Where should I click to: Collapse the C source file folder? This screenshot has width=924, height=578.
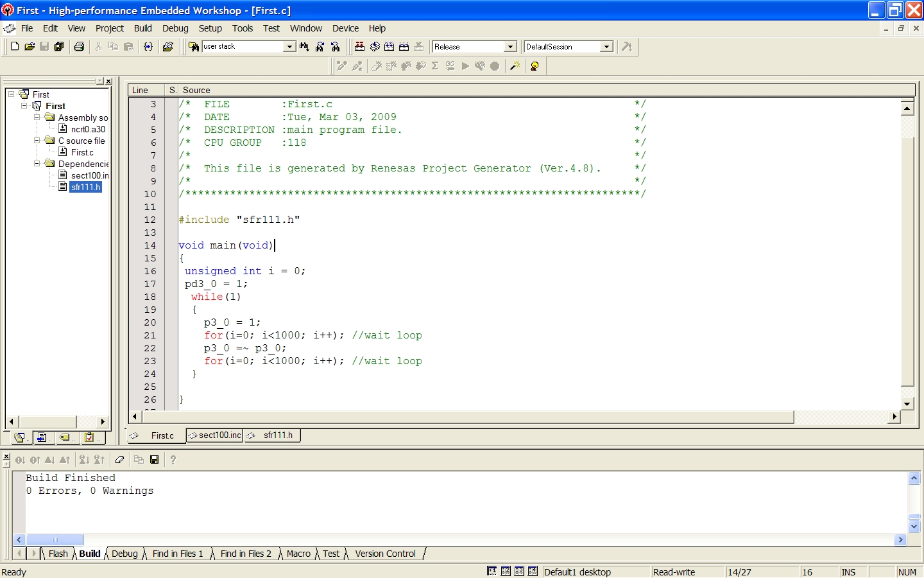(x=37, y=140)
